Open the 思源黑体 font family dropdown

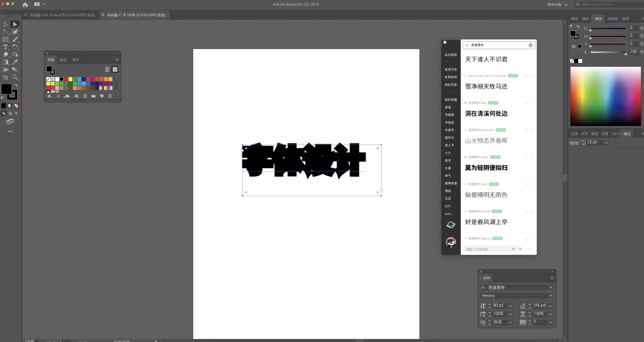[550, 287]
